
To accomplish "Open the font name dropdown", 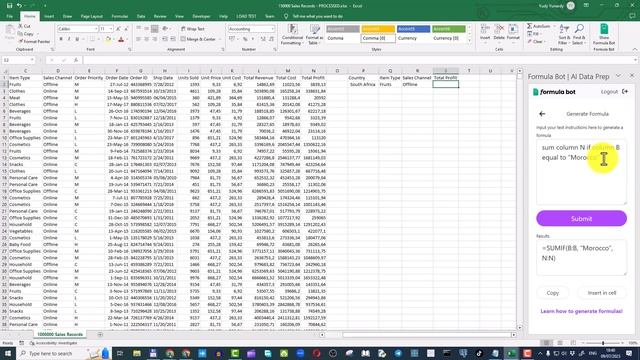I will click(x=96, y=29).
